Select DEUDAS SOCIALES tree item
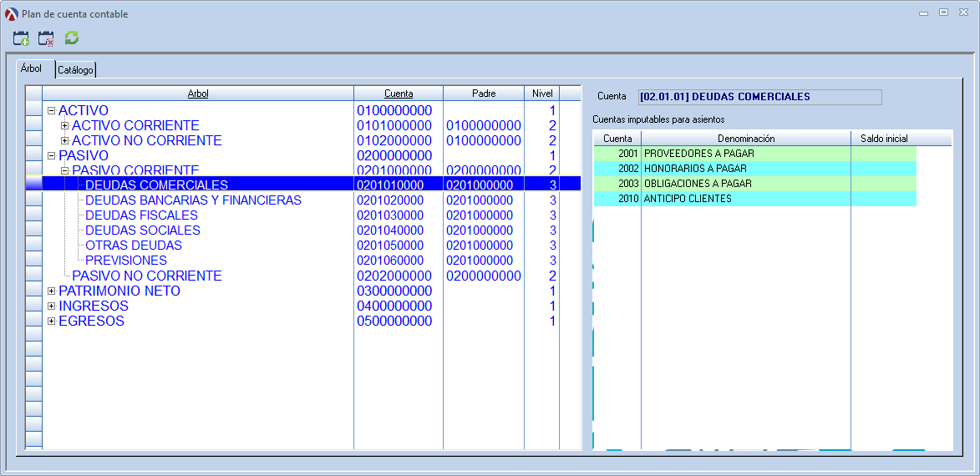Viewport: 980px width, 476px height. 143,230
